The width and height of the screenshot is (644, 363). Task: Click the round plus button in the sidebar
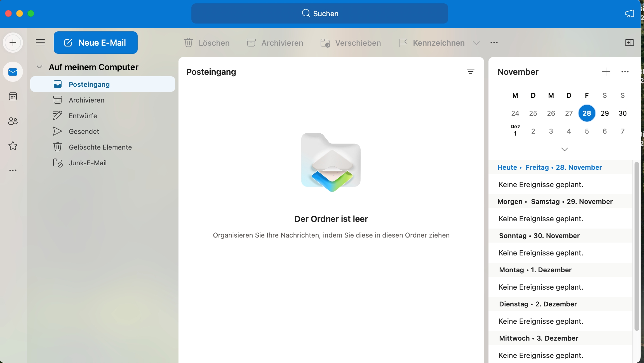click(13, 43)
